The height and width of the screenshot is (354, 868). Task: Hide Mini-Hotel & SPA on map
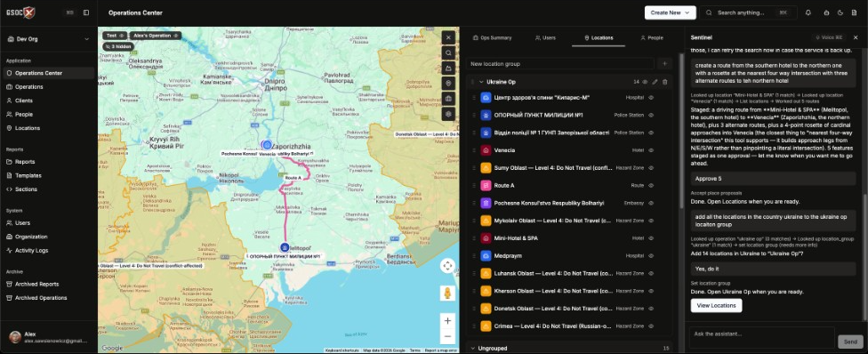651,238
